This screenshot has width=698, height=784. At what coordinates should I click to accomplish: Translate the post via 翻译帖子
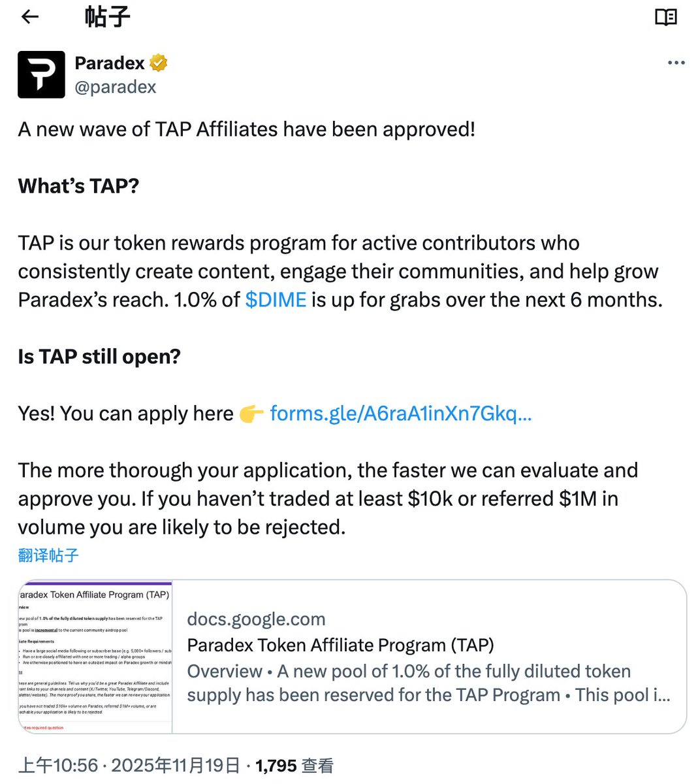[x=48, y=555]
